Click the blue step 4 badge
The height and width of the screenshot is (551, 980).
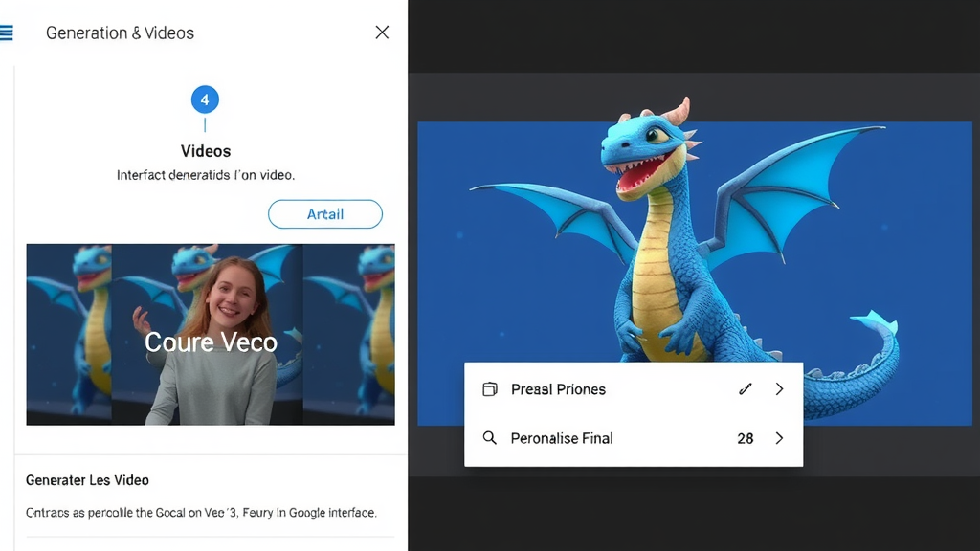[x=205, y=99]
